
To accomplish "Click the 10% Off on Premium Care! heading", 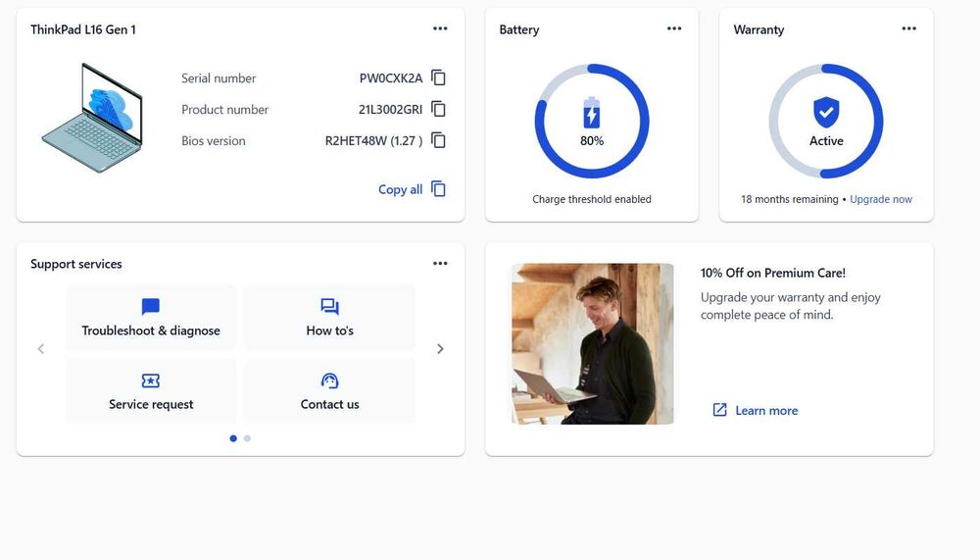I will pyautogui.click(x=772, y=273).
